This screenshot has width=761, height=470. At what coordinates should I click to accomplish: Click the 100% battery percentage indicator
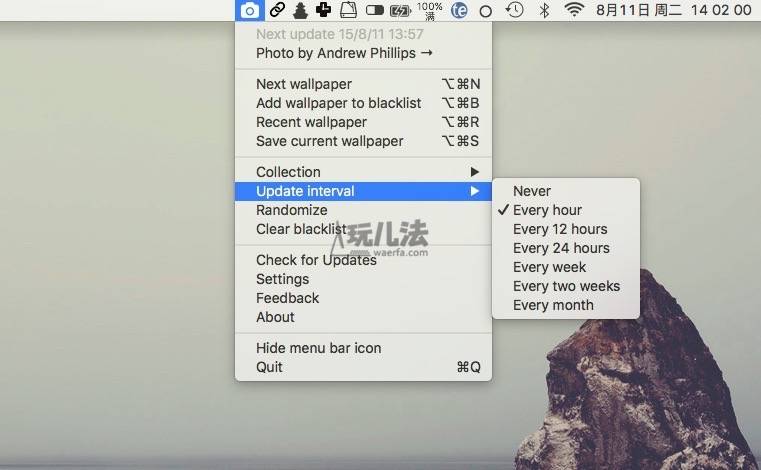click(x=430, y=11)
